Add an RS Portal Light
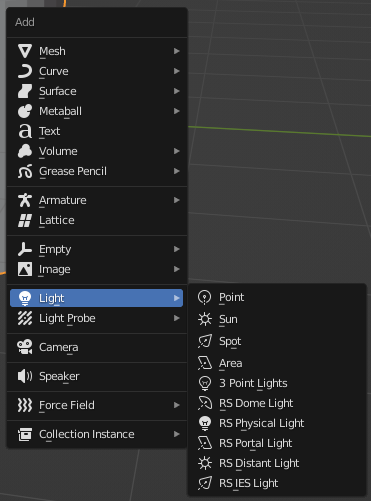This screenshot has width=371, height=501. click(277, 443)
